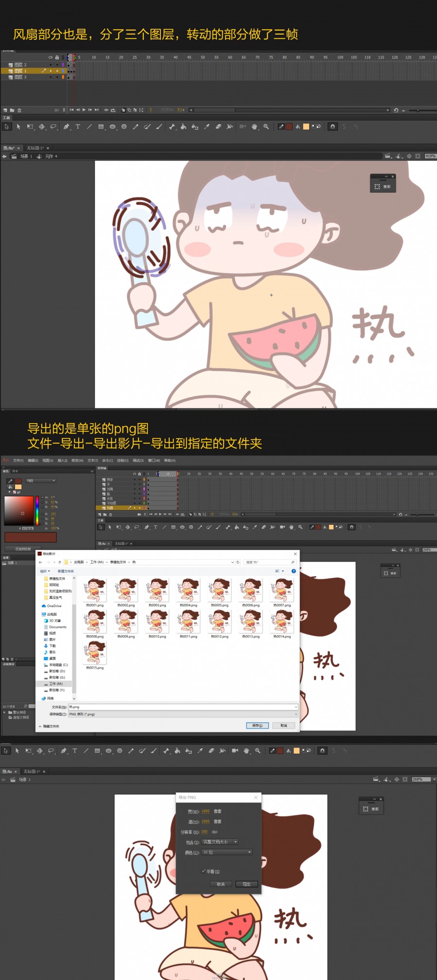Select the Zoom magnifier tool in top toolbar
Image resolution: width=437 pixels, height=980 pixels.
(x=266, y=126)
